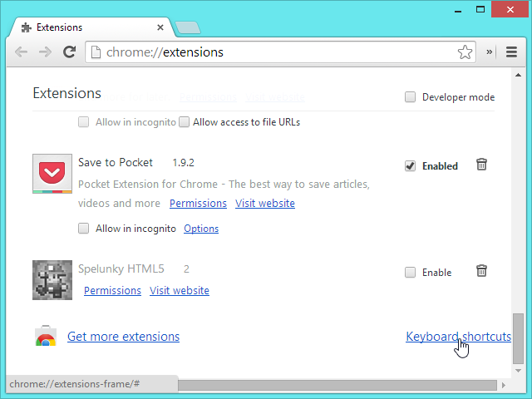Click the Spelunky HTML5 extension name
The image size is (532, 399).
[x=121, y=268]
